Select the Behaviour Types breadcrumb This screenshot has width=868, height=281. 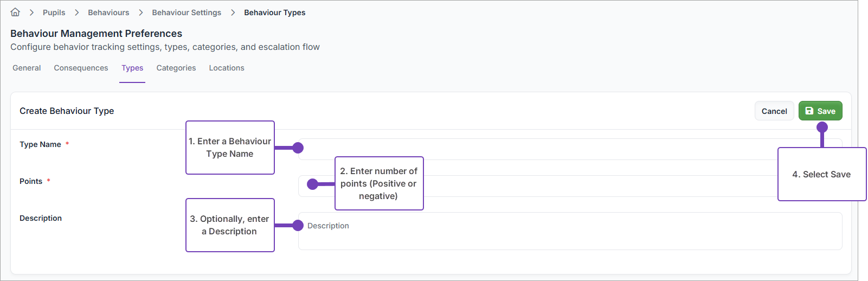(274, 12)
